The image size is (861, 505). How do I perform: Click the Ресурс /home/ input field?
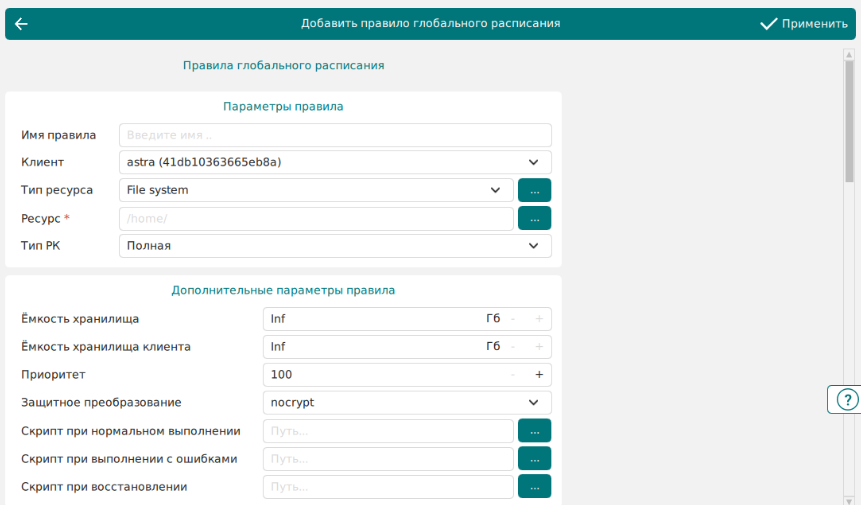(x=315, y=218)
